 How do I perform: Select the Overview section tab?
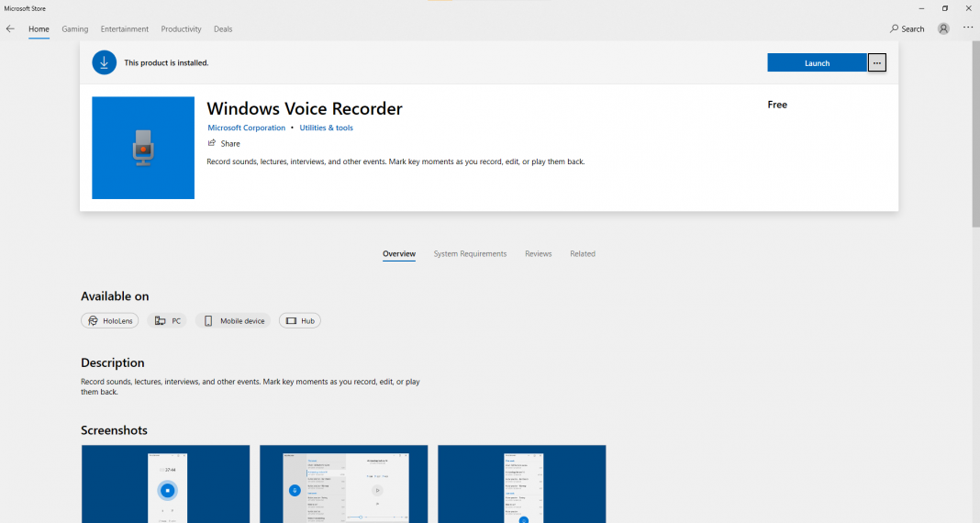coord(399,253)
